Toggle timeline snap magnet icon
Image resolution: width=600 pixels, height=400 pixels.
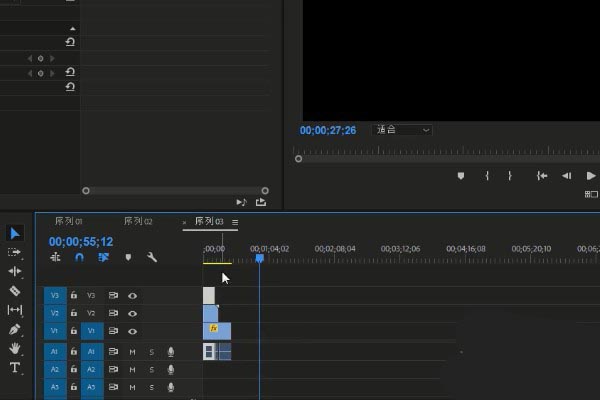79,257
